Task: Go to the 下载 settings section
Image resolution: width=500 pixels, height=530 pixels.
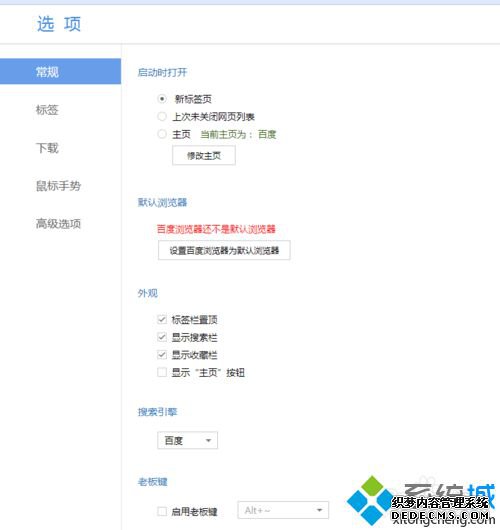Action: coord(47,148)
